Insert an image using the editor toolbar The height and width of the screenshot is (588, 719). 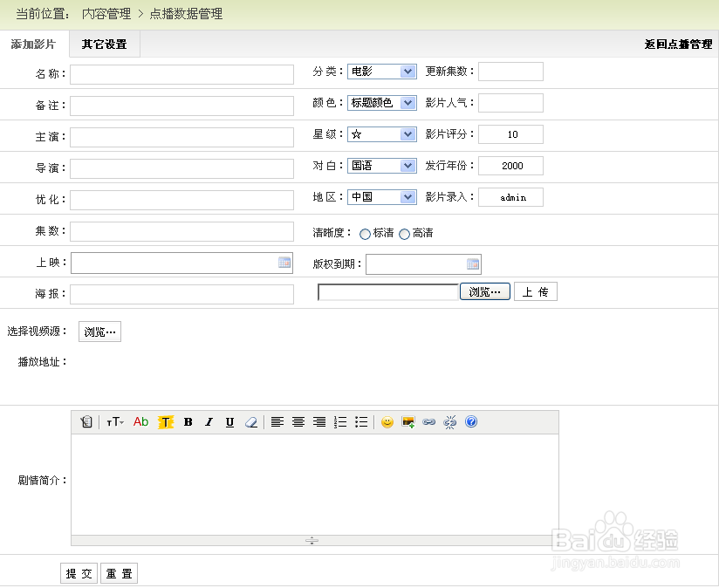[x=407, y=421]
